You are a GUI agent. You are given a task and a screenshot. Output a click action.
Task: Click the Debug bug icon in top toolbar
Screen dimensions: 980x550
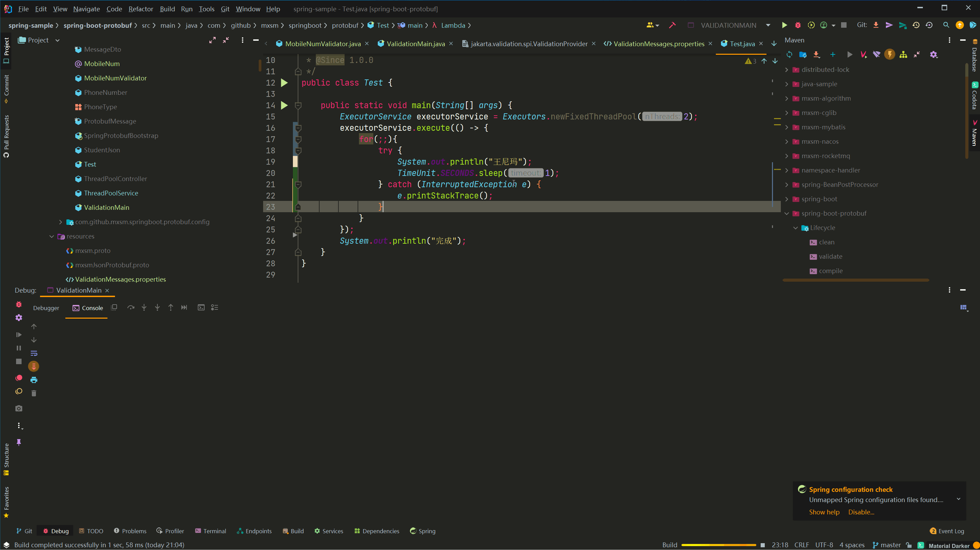tap(798, 25)
